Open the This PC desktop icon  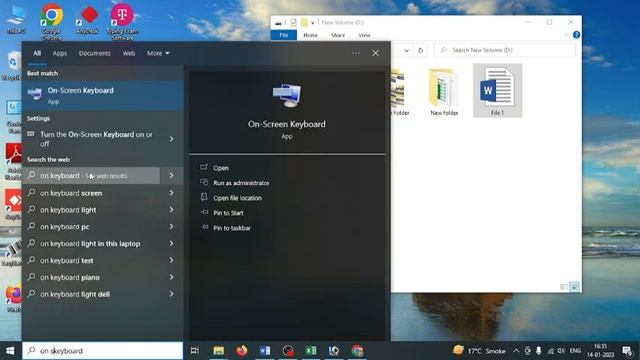(16, 20)
